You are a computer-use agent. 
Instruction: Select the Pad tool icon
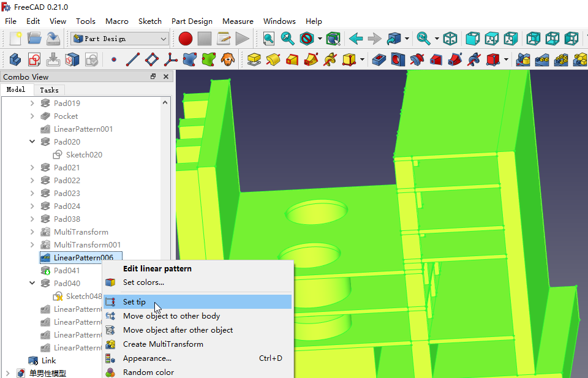tap(254, 60)
